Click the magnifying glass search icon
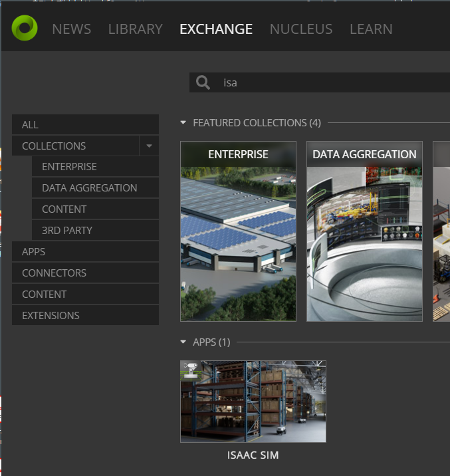This screenshot has height=476, width=450. click(203, 82)
